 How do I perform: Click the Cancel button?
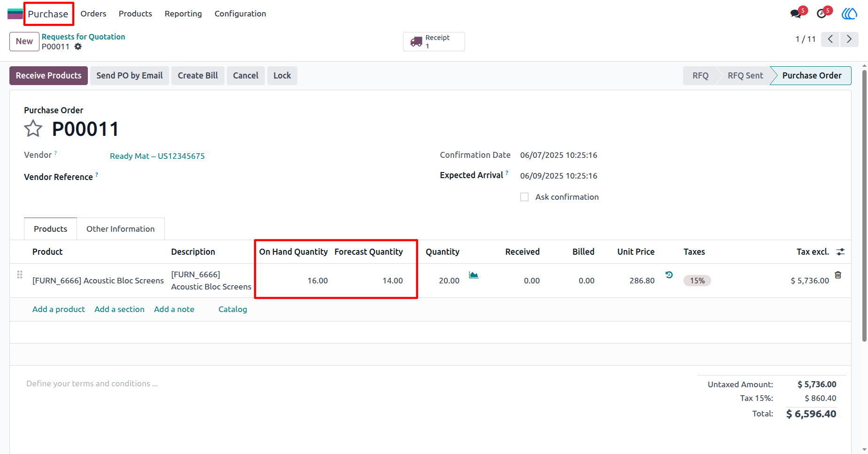(246, 76)
